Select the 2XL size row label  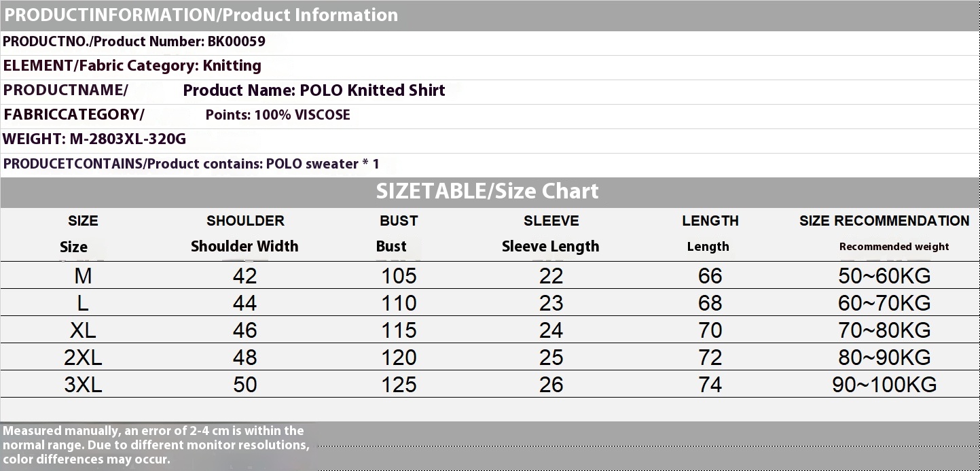(x=83, y=357)
